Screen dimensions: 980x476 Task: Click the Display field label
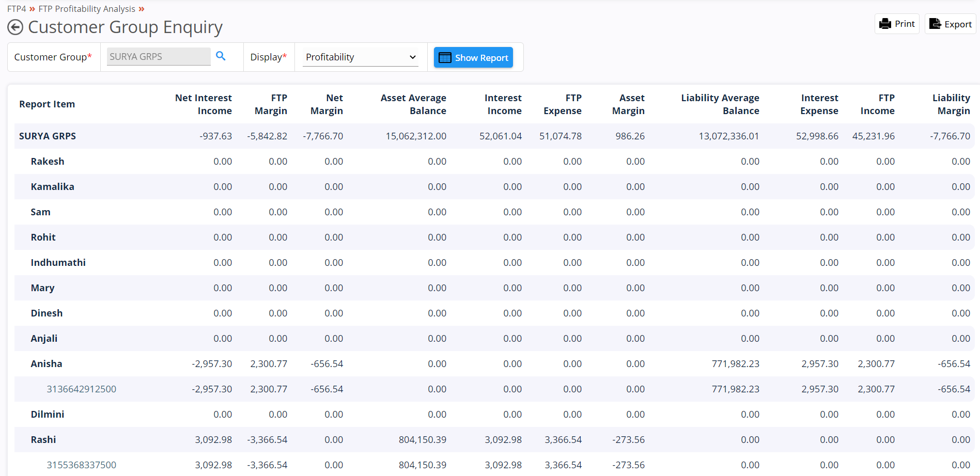(x=268, y=57)
